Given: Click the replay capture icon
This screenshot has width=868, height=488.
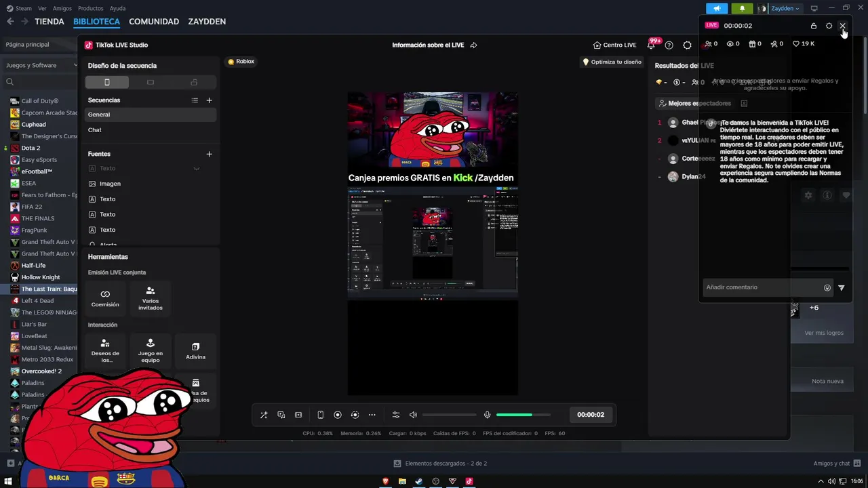Looking at the screenshot, I should click(355, 415).
